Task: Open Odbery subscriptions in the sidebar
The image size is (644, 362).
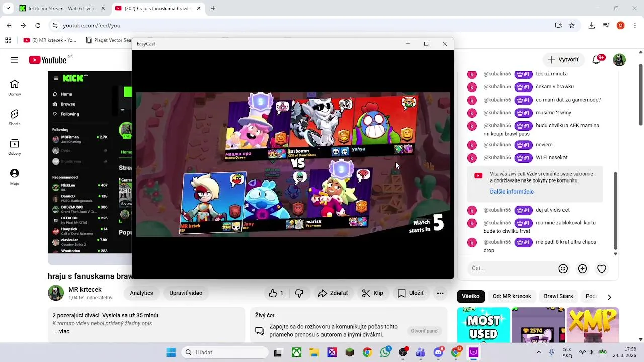Action: click(15, 147)
